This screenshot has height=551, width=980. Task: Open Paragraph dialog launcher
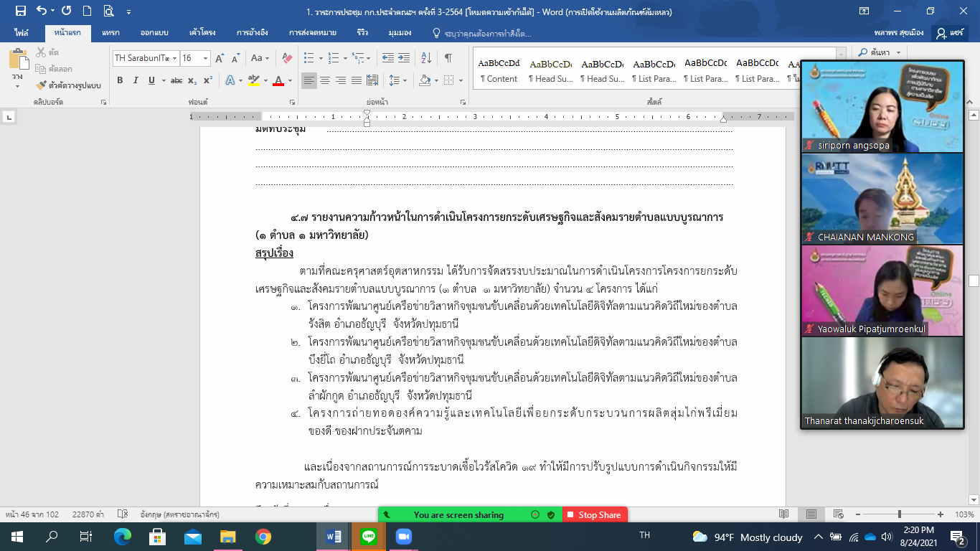click(x=464, y=103)
